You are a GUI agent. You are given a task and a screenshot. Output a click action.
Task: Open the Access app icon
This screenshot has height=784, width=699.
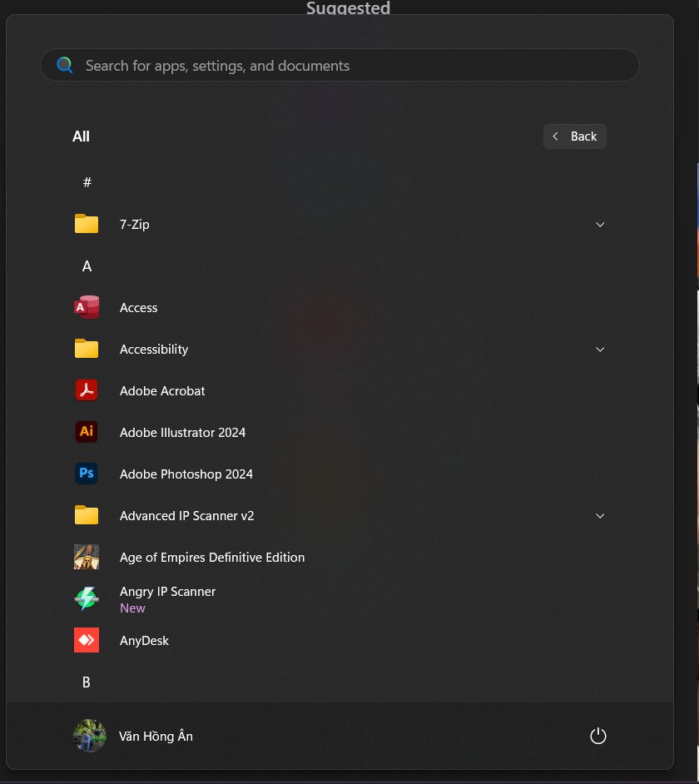(87, 308)
